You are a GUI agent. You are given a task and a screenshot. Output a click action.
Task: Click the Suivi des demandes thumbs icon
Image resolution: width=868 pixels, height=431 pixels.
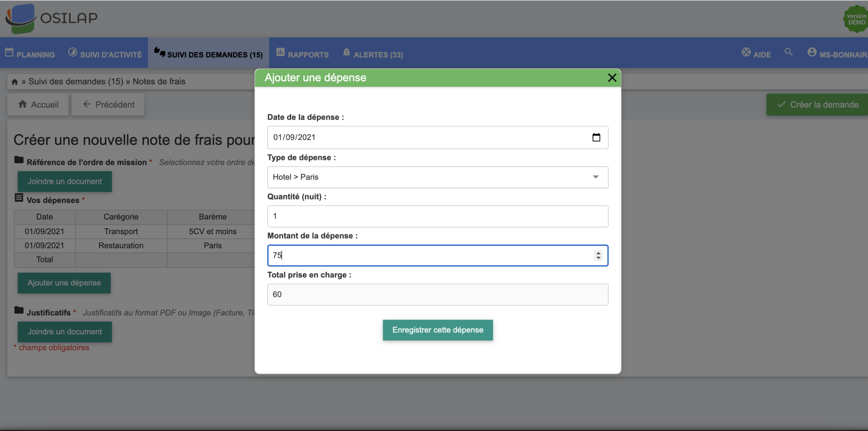160,52
